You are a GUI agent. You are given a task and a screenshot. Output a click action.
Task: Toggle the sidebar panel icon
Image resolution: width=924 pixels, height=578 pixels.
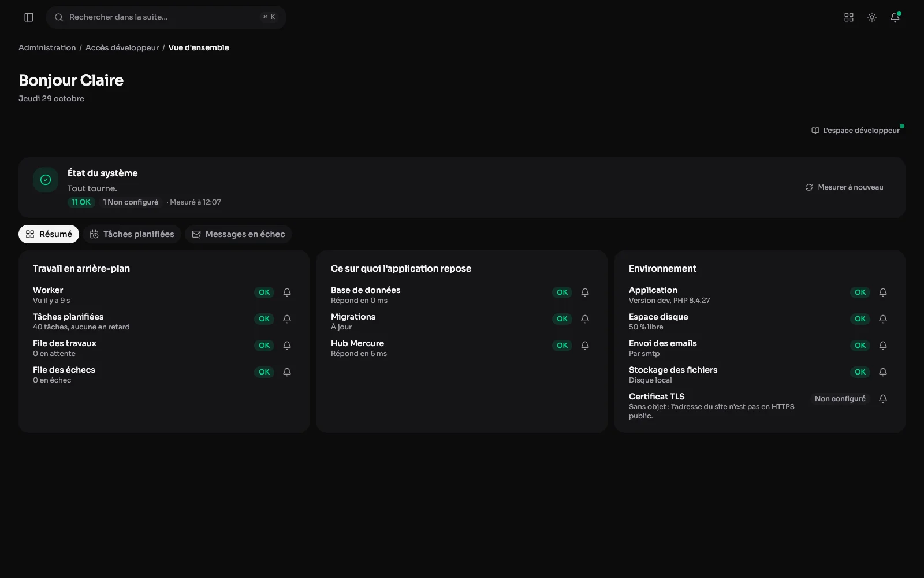(29, 17)
